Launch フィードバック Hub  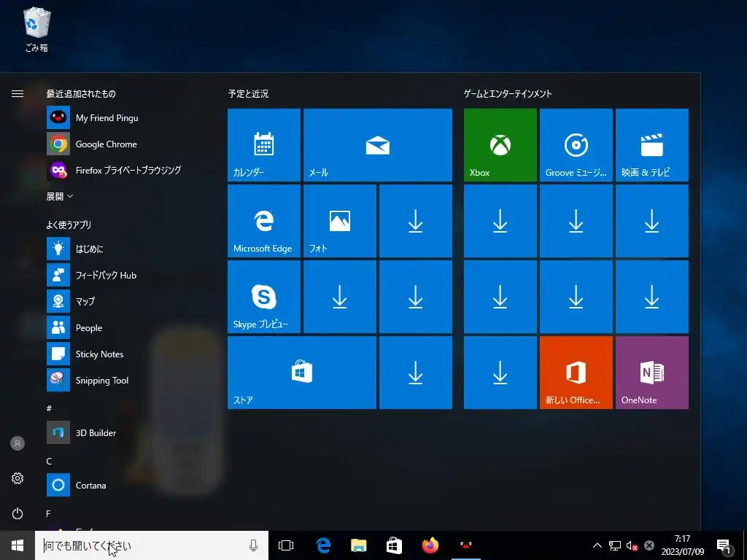[127, 275]
